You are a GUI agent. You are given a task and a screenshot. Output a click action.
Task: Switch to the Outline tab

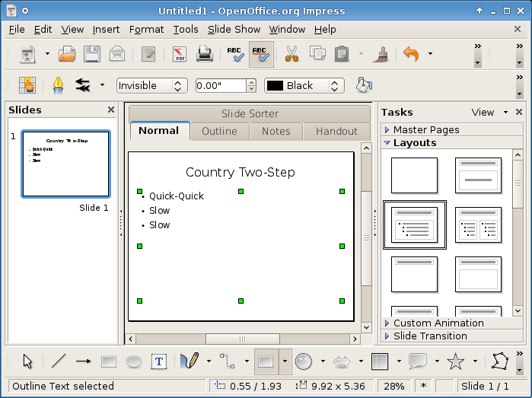click(219, 131)
